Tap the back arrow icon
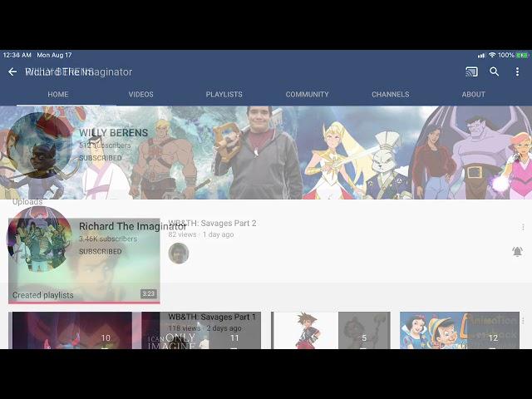This screenshot has width=532, height=399. (x=12, y=71)
